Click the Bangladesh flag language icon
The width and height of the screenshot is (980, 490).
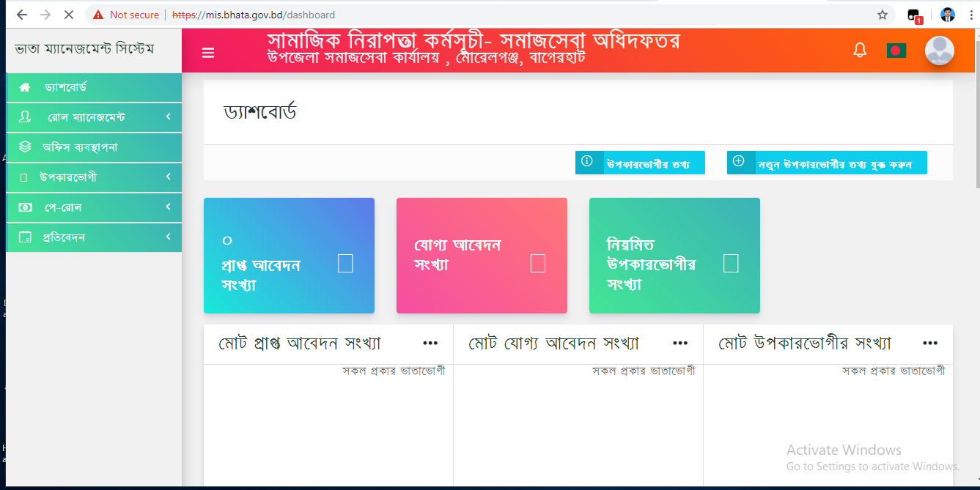point(896,51)
